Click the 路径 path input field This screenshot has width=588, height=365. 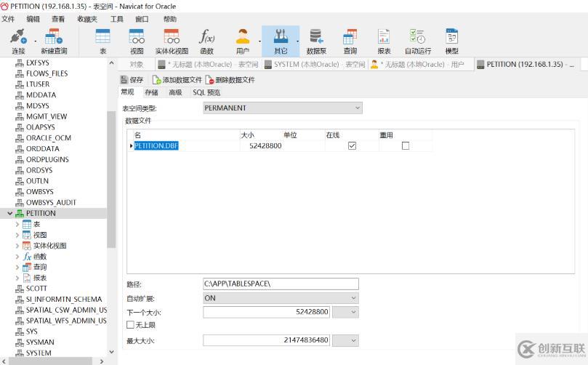pyautogui.click(x=281, y=284)
